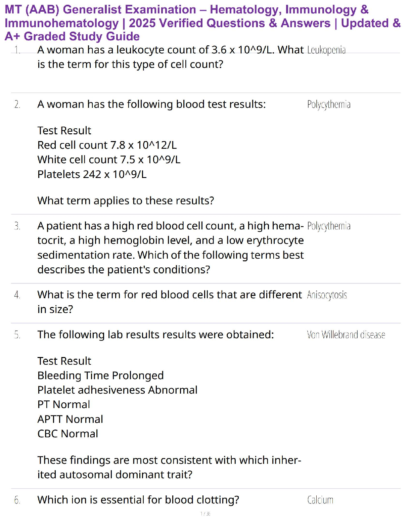
Task: Select the "Bleeding Time Prolonged" line
Action: [x=100, y=375]
